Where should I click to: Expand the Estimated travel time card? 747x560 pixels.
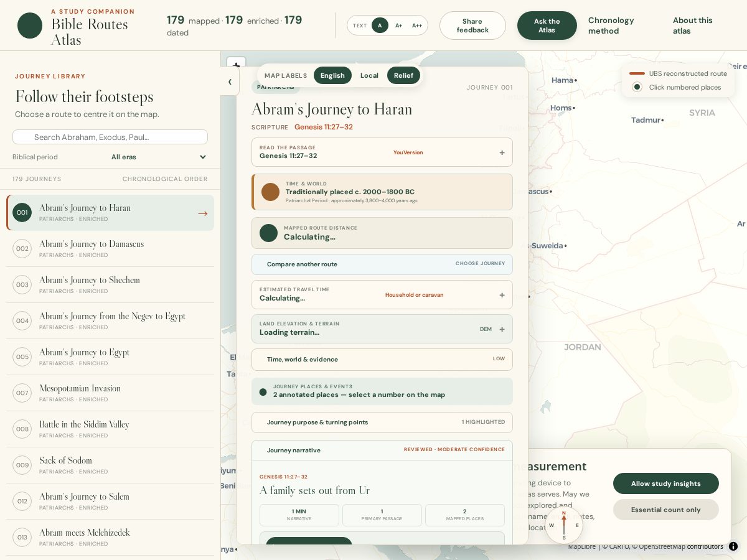click(x=382, y=294)
